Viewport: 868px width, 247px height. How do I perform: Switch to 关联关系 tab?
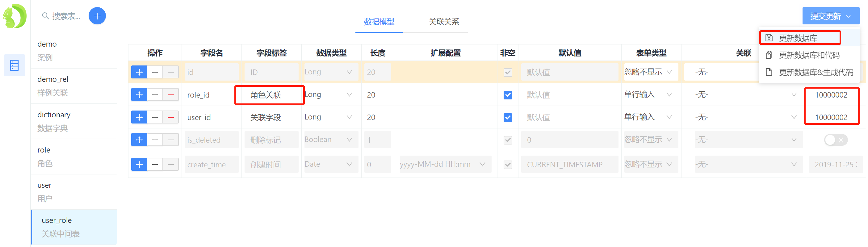tap(444, 22)
